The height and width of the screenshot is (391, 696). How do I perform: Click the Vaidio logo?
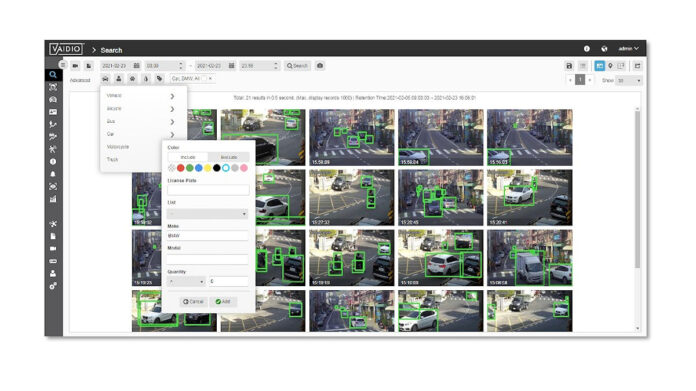coord(66,49)
